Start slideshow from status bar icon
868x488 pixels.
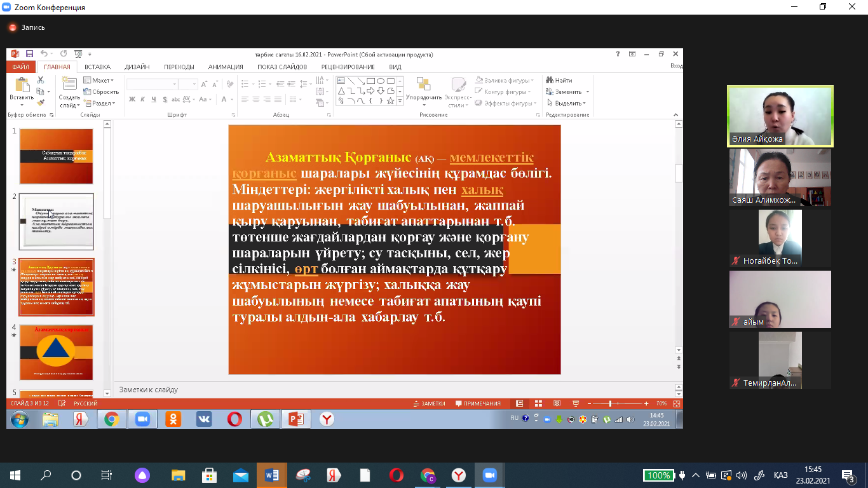576,403
